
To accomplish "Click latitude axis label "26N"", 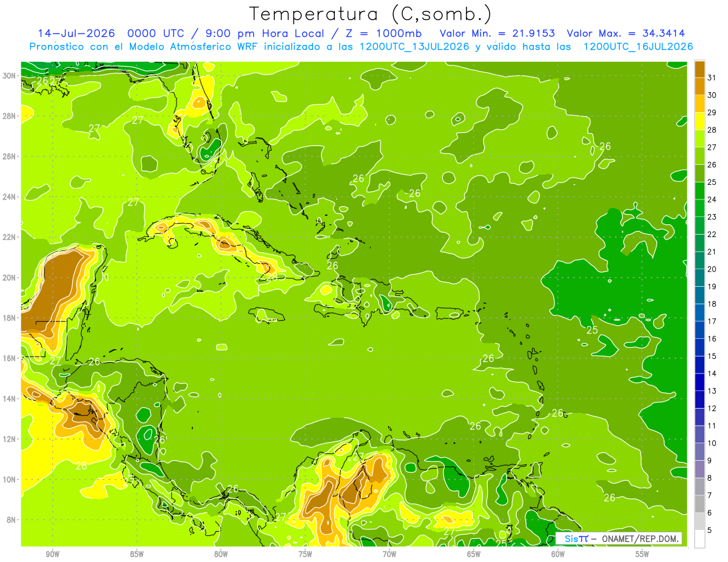I will [x=10, y=156].
